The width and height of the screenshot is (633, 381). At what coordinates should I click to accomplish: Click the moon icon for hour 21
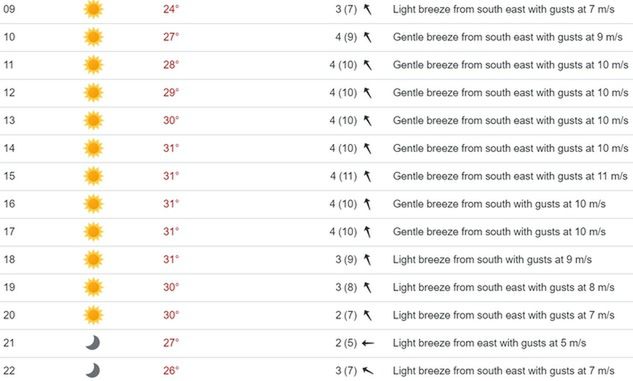pyautogui.click(x=93, y=343)
